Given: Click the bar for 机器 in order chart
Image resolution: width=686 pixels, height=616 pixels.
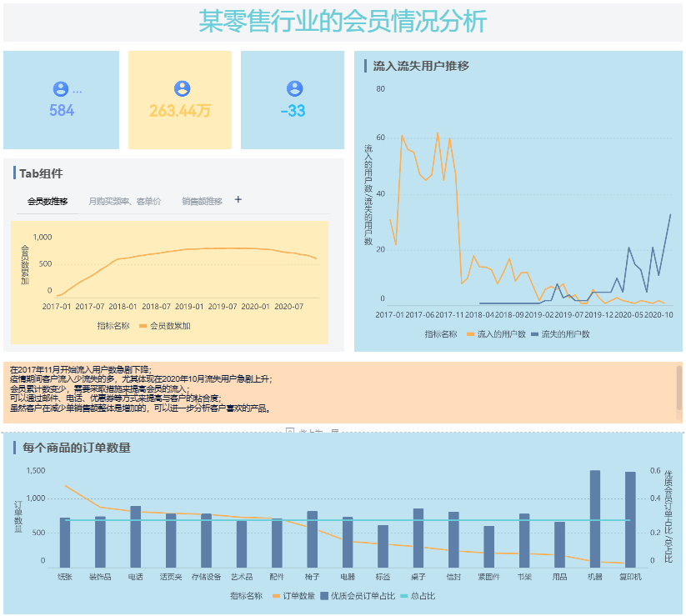Looking at the screenshot, I should [x=595, y=518].
